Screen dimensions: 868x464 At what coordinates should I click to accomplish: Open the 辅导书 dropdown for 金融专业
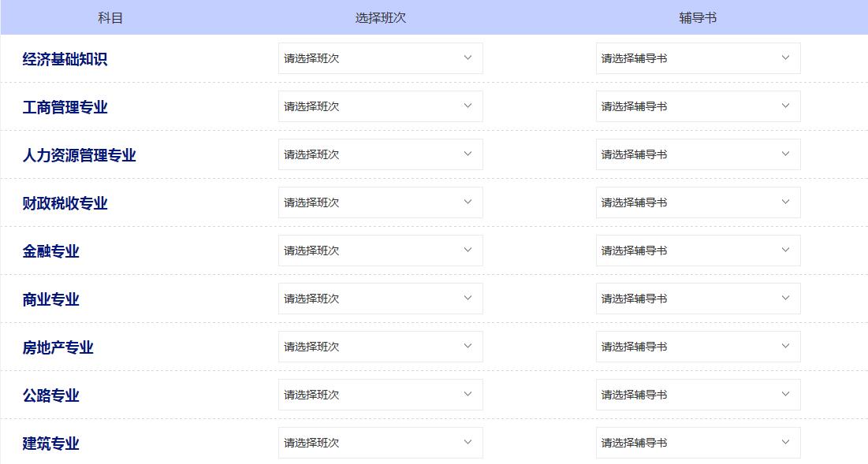[698, 250]
